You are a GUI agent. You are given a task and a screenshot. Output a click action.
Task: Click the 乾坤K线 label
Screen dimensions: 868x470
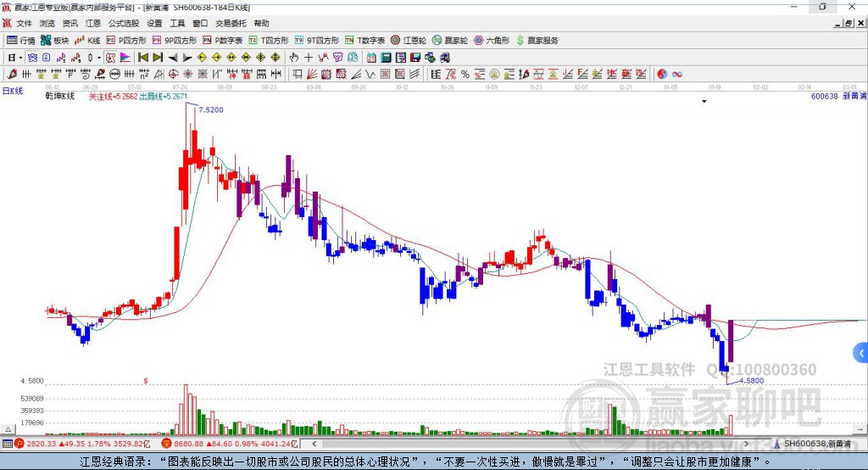60,97
